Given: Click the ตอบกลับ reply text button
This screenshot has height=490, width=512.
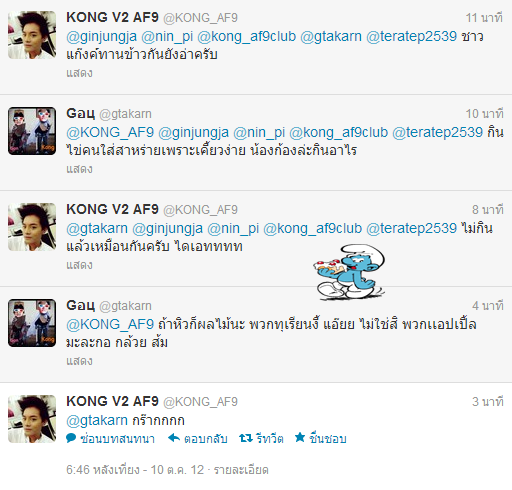Looking at the screenshot, I should (x=206, y=438).
